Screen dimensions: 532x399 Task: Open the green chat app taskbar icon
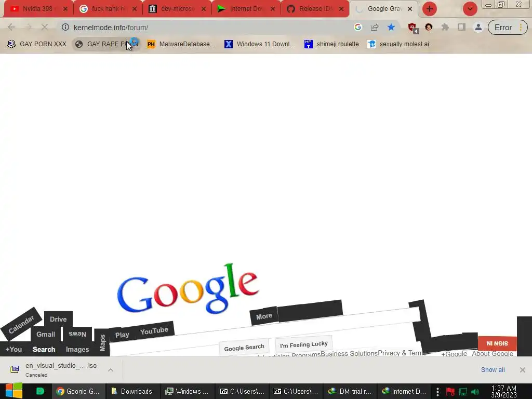[x=40, y=391]
